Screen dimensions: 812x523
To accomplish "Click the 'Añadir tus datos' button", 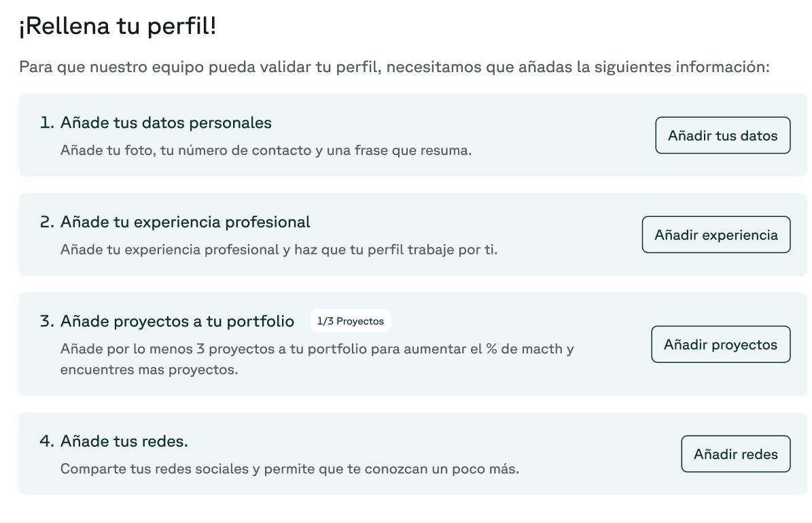I will [x=722, y=135].
